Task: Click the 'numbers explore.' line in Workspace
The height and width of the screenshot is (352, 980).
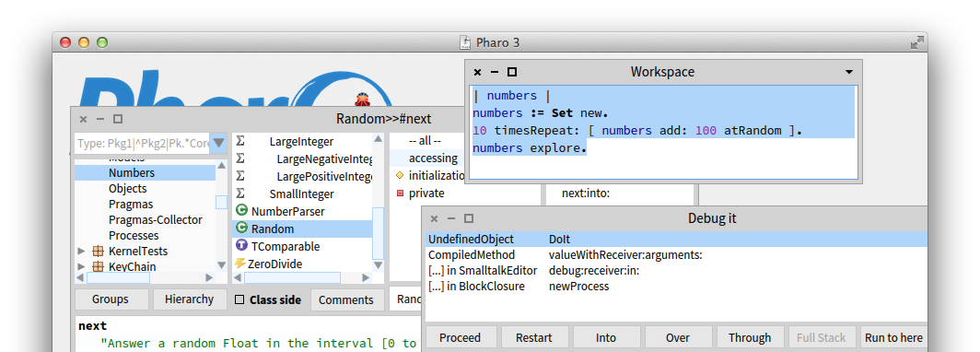Action: pyautogui.click(x=530, y=148)
